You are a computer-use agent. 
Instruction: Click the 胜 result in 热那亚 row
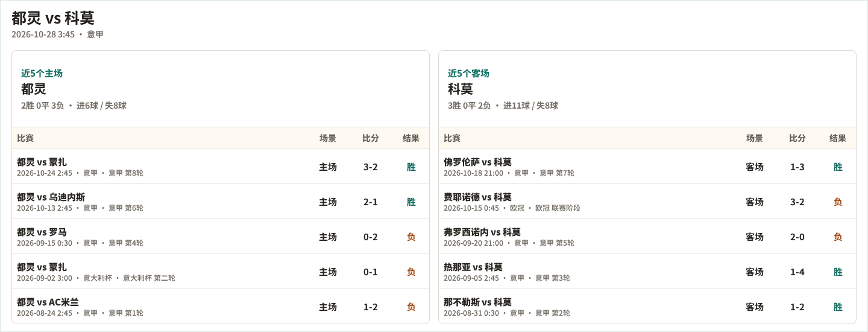838,272
